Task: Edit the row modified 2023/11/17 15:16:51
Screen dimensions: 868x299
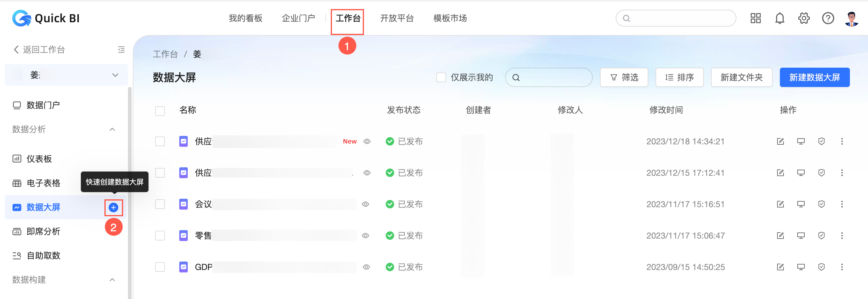Action: pyautogui.click(x=780, y=204)
